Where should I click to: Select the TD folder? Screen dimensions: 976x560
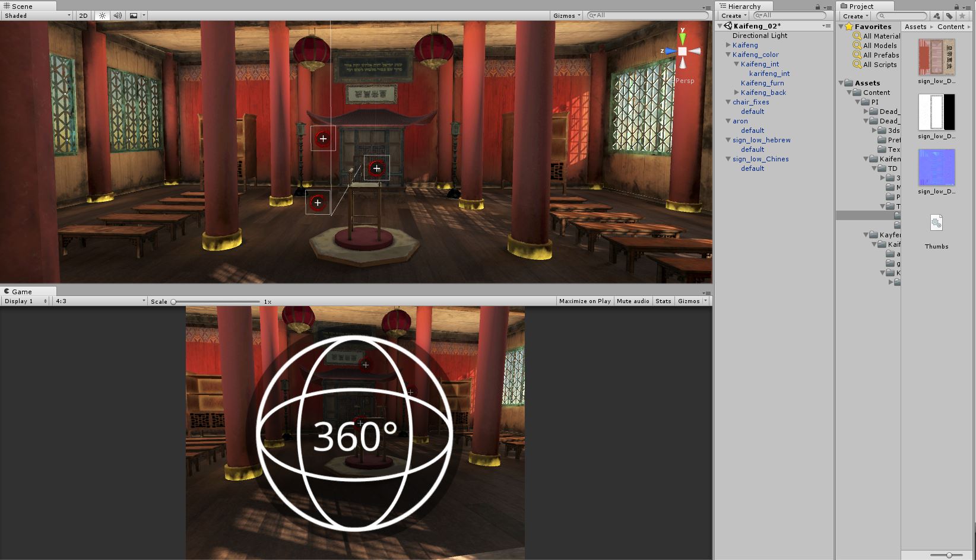point(888,168)
